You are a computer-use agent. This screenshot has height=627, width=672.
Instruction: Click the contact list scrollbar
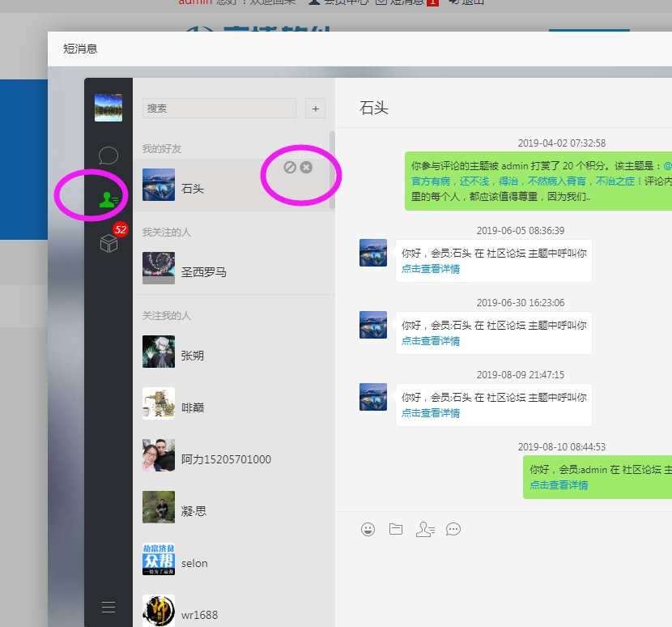point(332,170)
